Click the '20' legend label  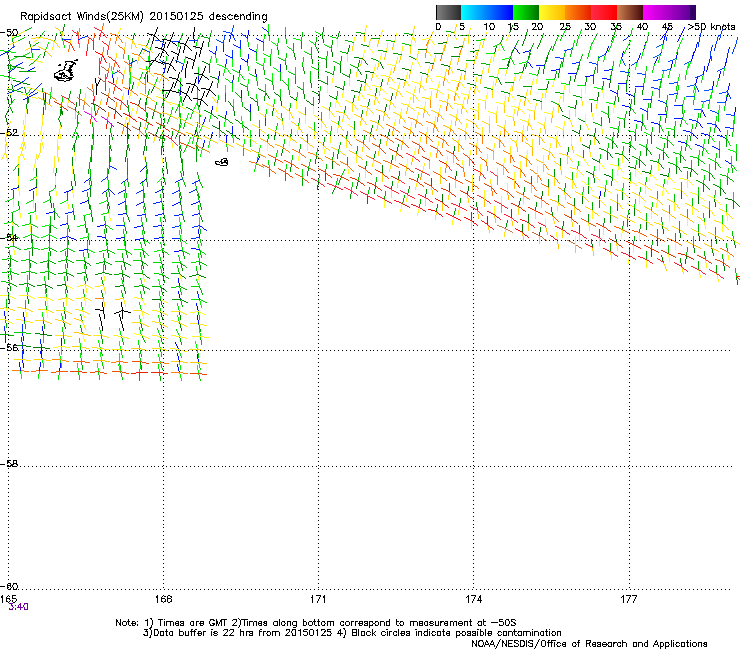tap(537, 27)
